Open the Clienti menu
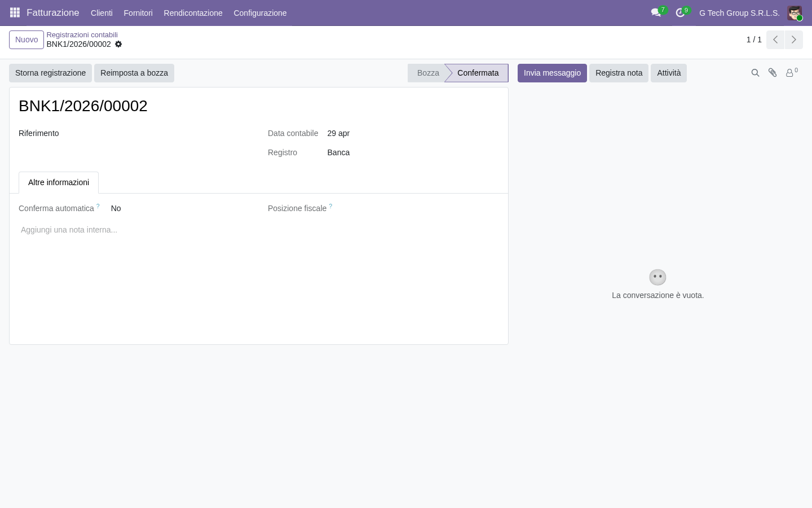The height and width of the screenshot is (508, 812). pos(101,13)
